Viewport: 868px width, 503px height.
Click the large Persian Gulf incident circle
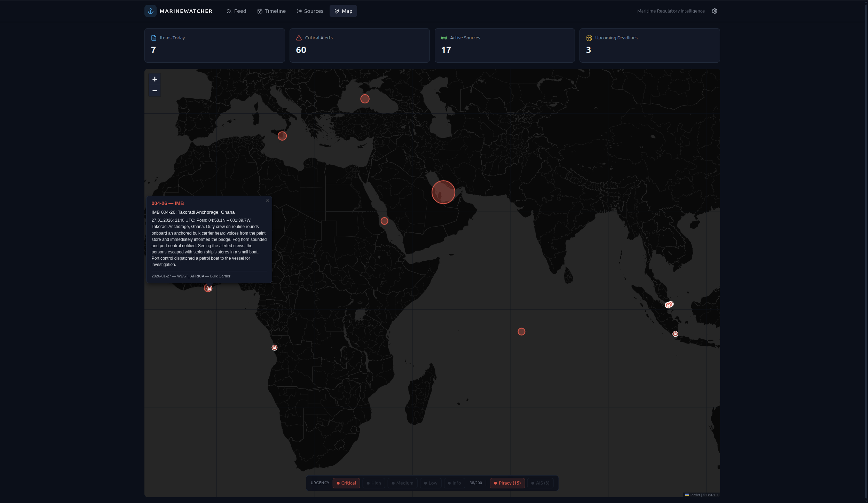click(442, 192)
